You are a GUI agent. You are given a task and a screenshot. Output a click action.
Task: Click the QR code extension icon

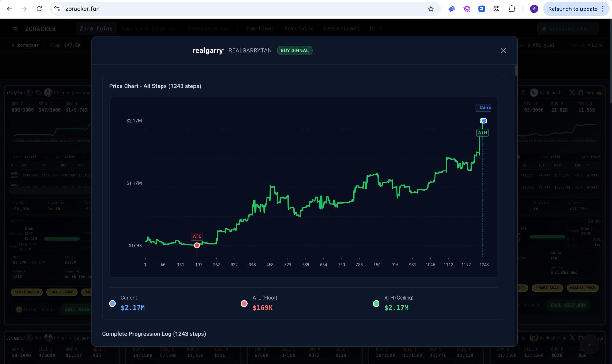point(497,9)
